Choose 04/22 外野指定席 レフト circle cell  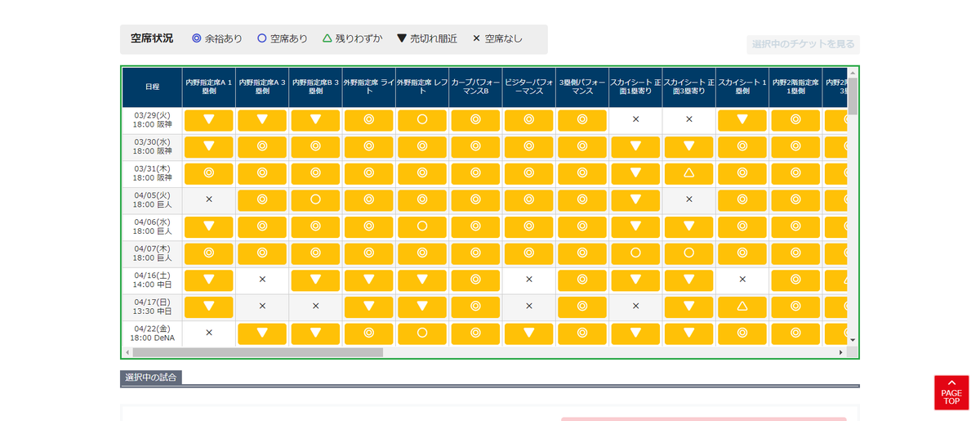(x=422, y=334)
